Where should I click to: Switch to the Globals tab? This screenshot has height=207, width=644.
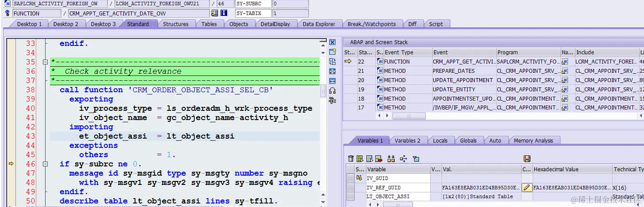click(x=468, y=140)
